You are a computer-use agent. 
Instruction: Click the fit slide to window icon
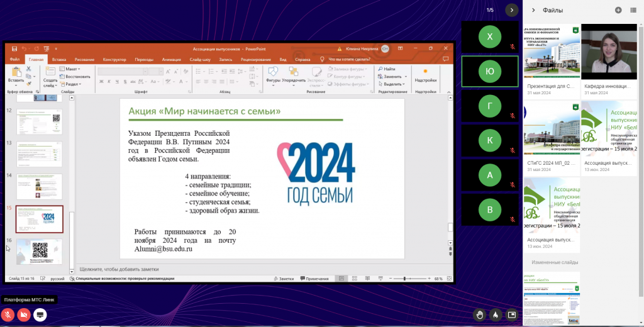448,279
